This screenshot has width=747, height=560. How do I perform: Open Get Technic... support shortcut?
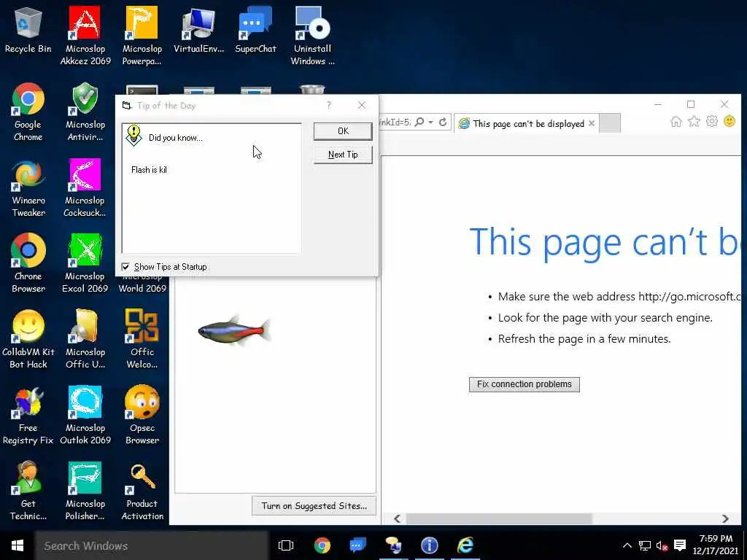pyautogui.click(x=28, y=490)
